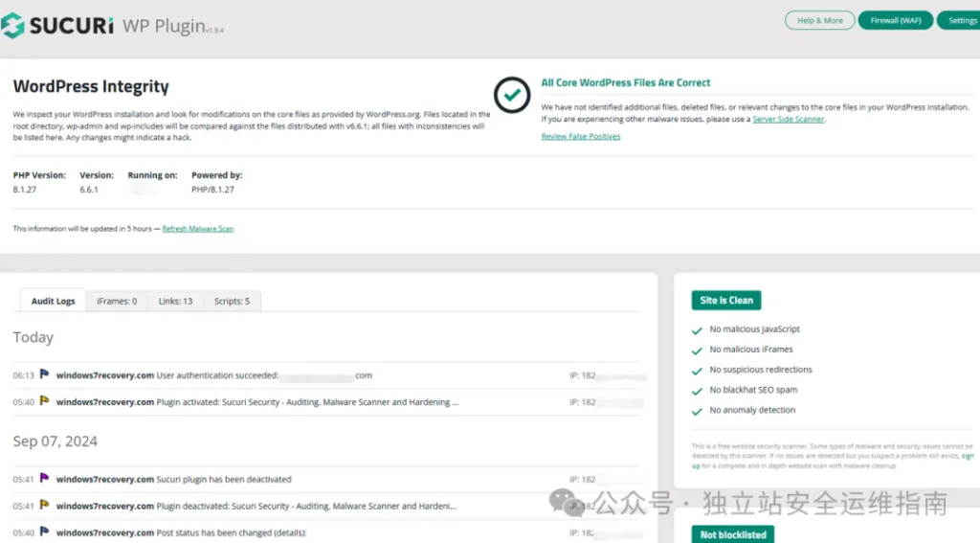Click the integrity checkmark circle icon
This screenshot has height=543, width=980.
pyautogui.click(x=512, y=95)
